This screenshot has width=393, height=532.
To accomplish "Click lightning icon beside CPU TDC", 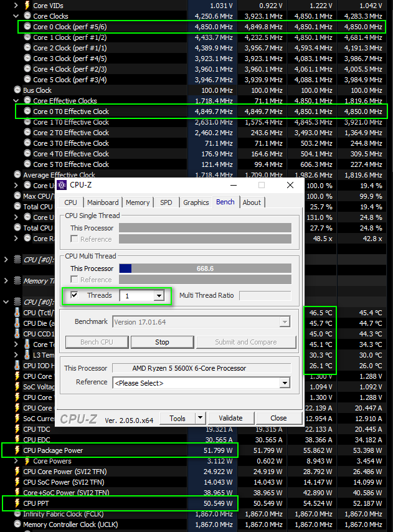I will tap(17, 429).
